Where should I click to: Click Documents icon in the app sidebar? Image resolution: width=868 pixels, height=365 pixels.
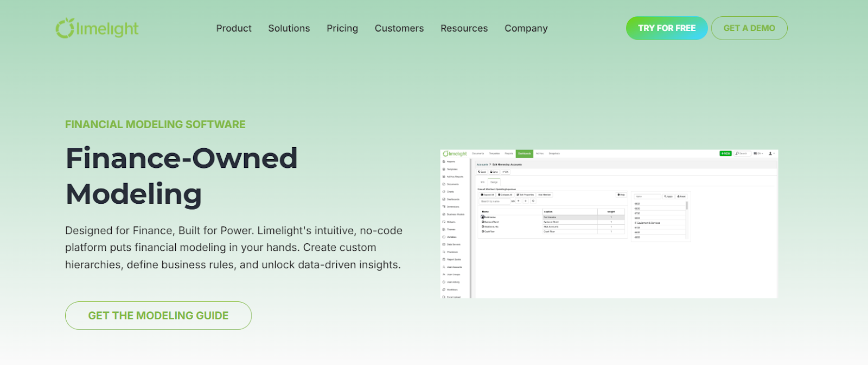point(444,184)
